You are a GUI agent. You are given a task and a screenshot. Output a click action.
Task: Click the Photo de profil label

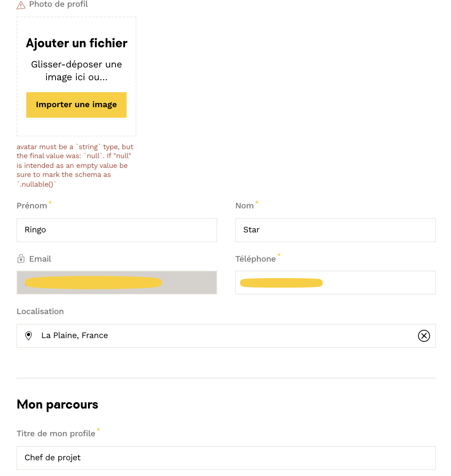pyautogui.click(x=58, y=4)
